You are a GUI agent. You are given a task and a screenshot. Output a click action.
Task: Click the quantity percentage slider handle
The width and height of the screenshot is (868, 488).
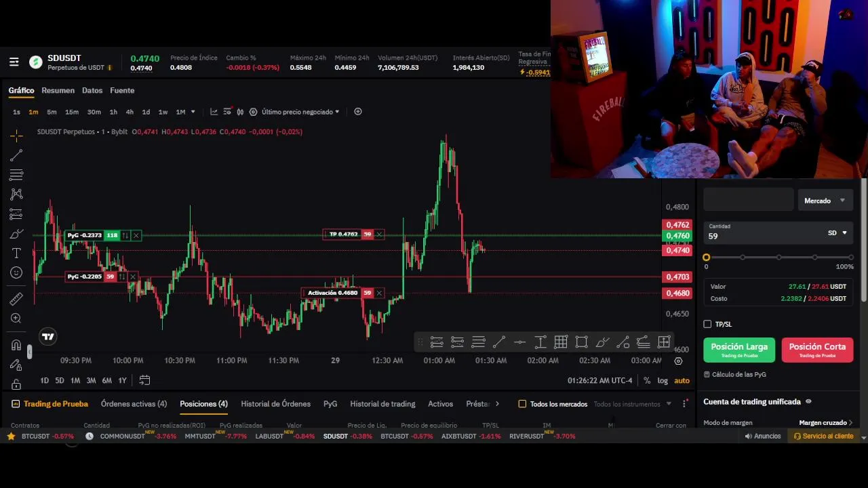pyautogui.click(x=707, y=258)
